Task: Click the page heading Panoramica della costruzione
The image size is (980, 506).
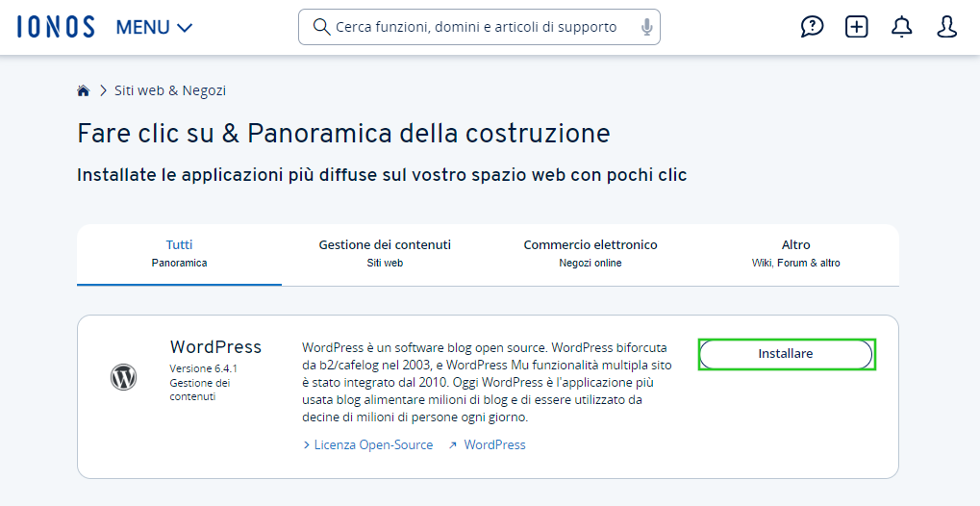Action: (343, 133)
